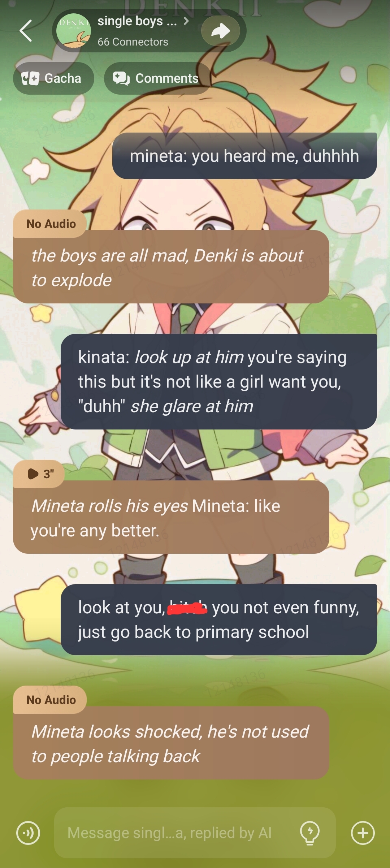The image size is (390, 868).
Task: Play the 3" audio clip
Action: point(39,474)
